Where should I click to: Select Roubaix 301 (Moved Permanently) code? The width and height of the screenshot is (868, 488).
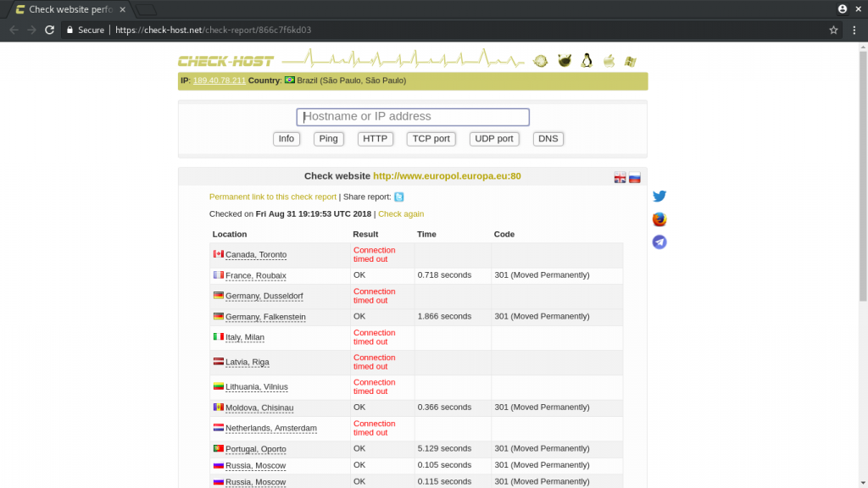[x=542, y=275]
